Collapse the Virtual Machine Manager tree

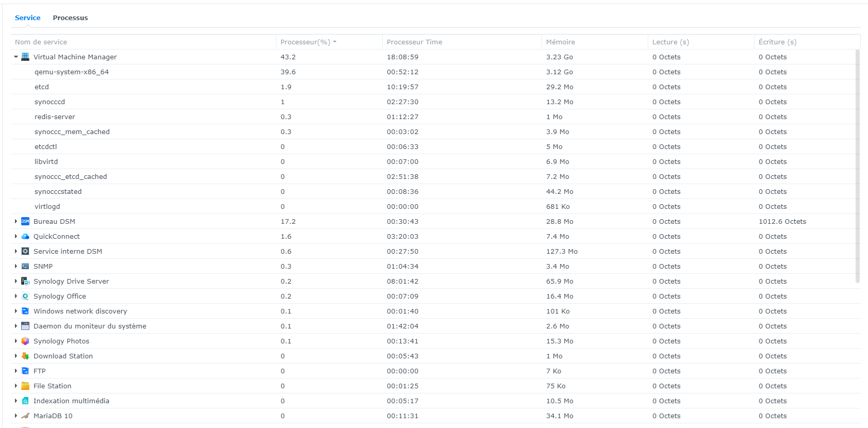pos(16,57)
